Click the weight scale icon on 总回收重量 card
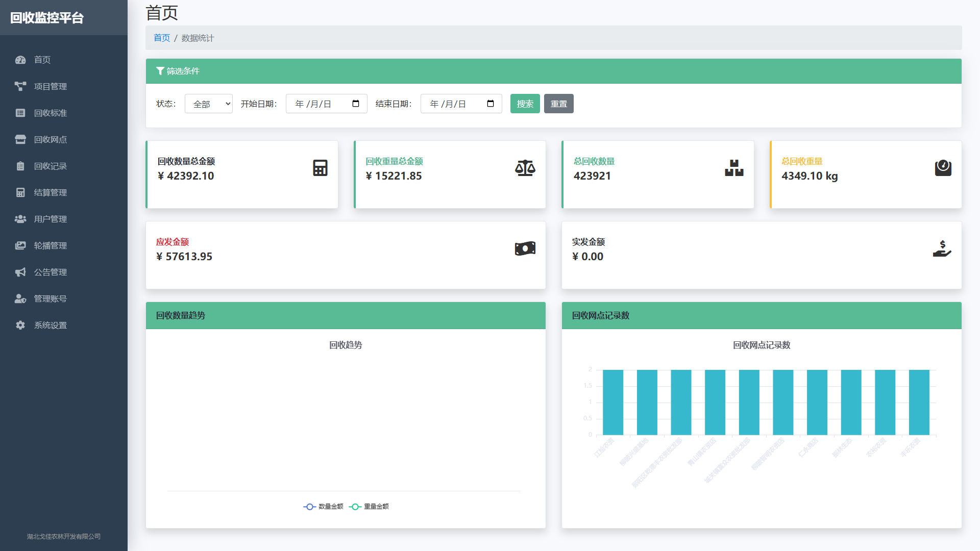Viewport: 980px width, 551px height. pos(943,168)
